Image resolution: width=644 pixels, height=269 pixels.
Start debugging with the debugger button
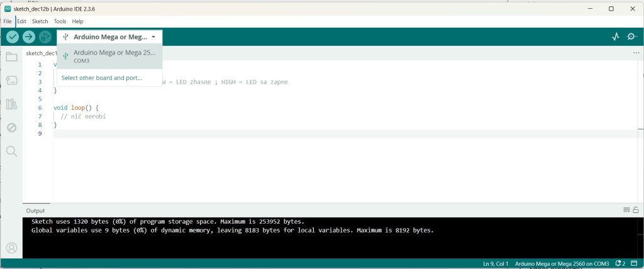(x=45, y=37)
